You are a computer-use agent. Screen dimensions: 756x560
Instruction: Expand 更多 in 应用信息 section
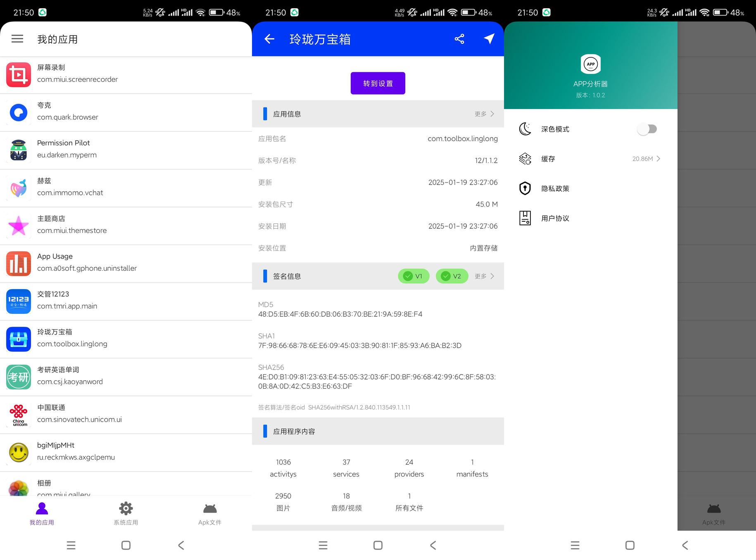click(x=485, y=114)
